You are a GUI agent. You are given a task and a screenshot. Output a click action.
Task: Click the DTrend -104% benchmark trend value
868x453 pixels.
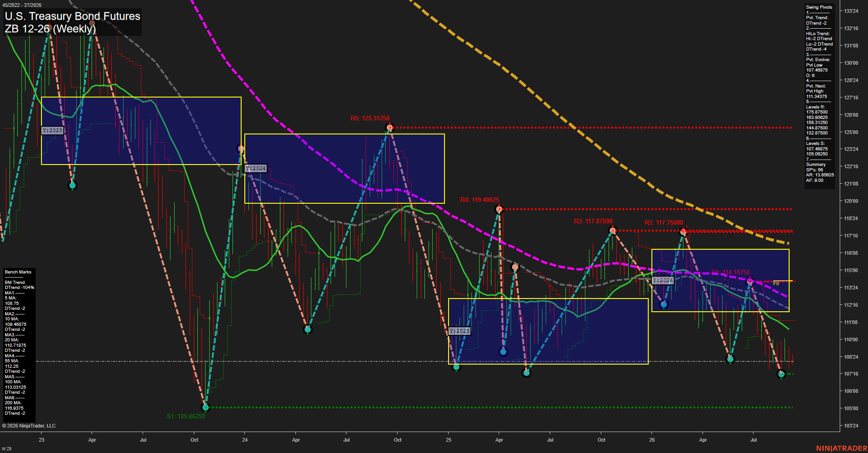click(x=20, y=288)
